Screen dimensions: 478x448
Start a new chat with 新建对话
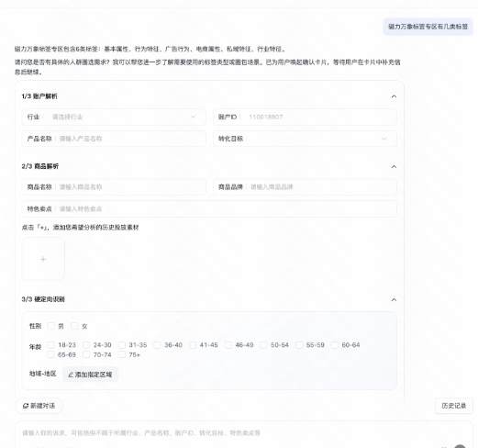click(x=39, y=406)
